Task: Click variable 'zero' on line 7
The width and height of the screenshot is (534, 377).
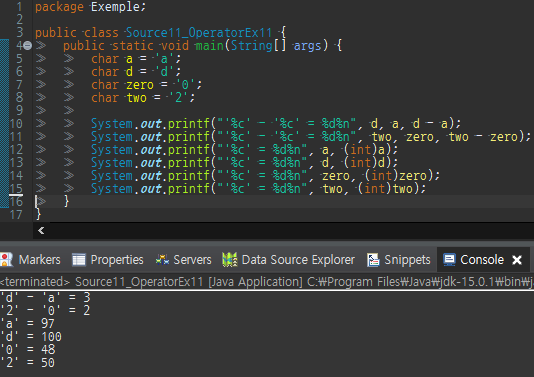Action: (140, 85)
